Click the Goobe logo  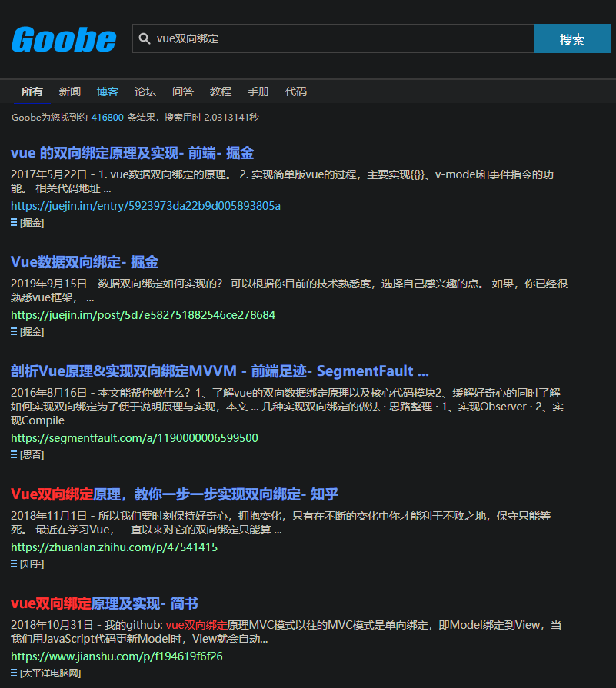pos(63,38)
